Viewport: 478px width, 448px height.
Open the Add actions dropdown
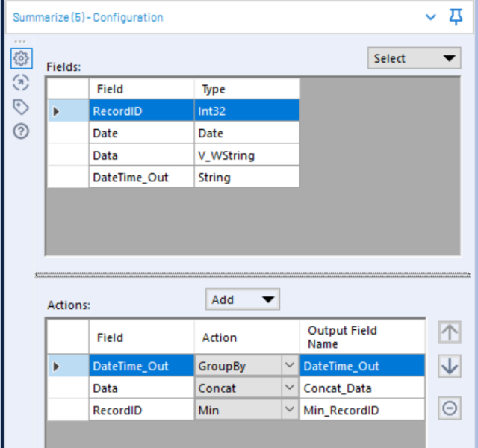click(243, 299)
